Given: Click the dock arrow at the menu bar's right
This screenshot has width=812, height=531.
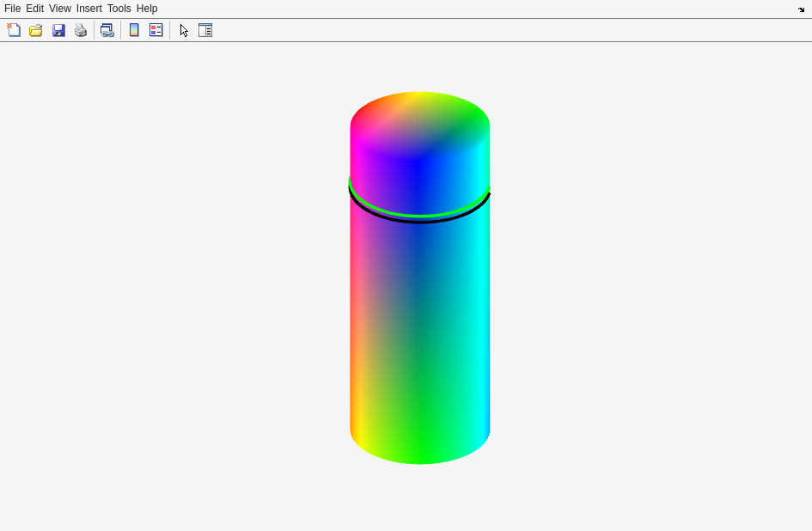Looking at the screenshot, I should click(x=801, y=9).
